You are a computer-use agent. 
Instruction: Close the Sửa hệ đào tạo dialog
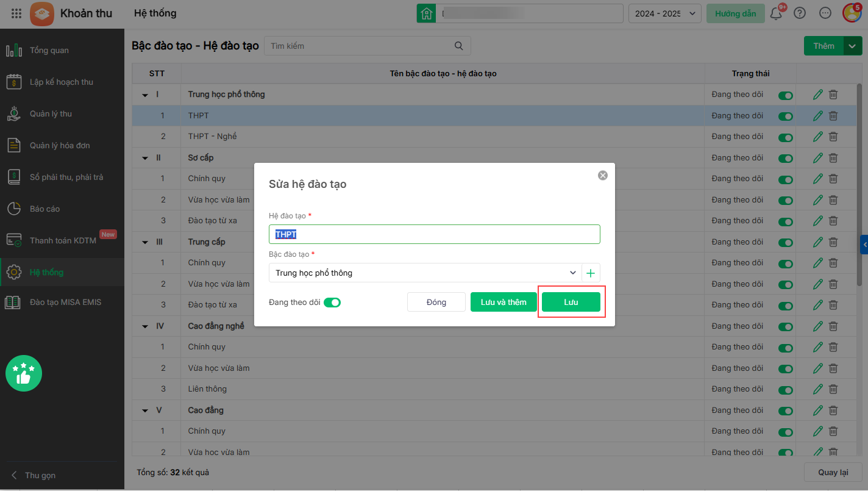click(x=603, y=176)
